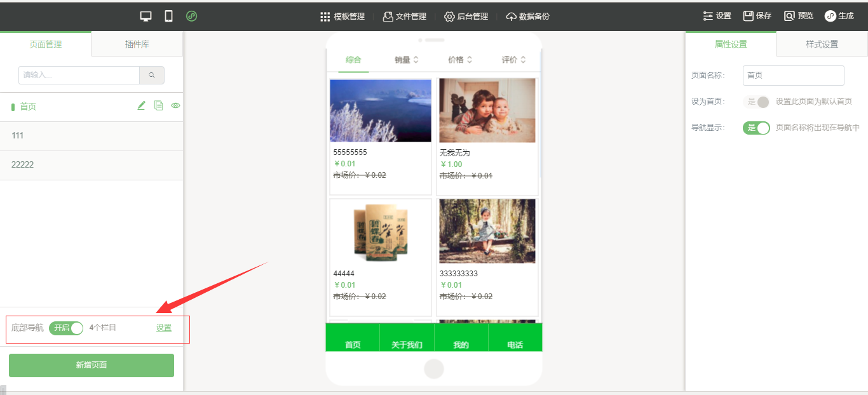The width and height of the screenshot is (868, 395).
Task: Turn off the 底部导航 toggle
Action: coord(66,328)
